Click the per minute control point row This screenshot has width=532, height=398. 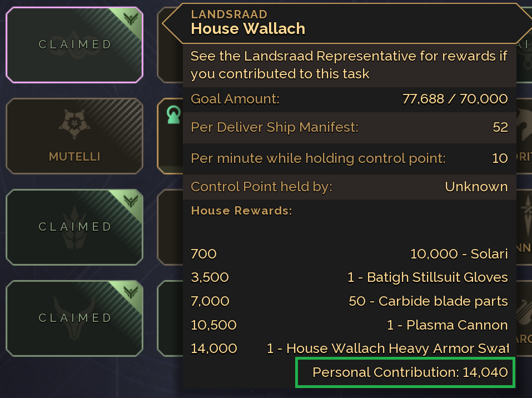coord(349,158)
